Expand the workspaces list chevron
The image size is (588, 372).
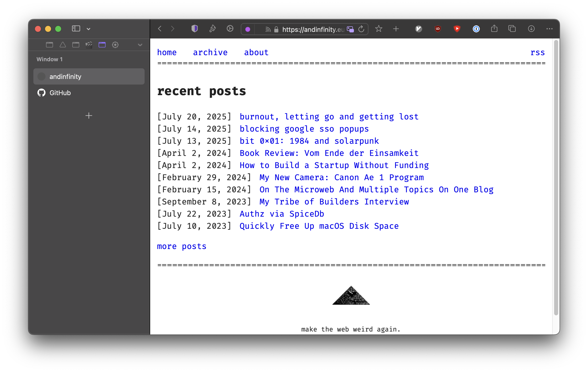coord(140,45)
